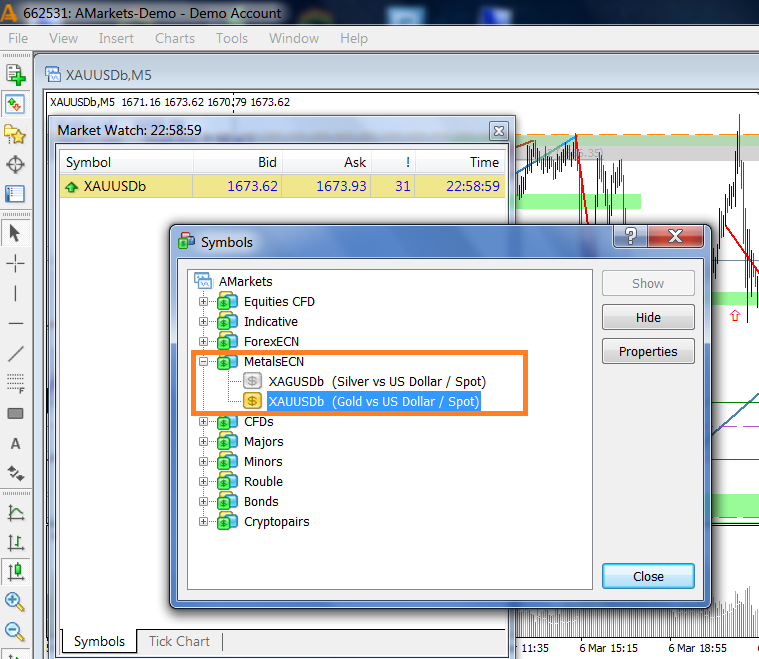Screen dimensions: 759x659
Task: Click the Hide button
Action: click(648, 317)
